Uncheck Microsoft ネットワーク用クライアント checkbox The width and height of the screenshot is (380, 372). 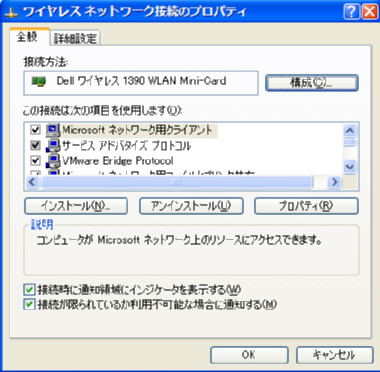coord(35,130)
